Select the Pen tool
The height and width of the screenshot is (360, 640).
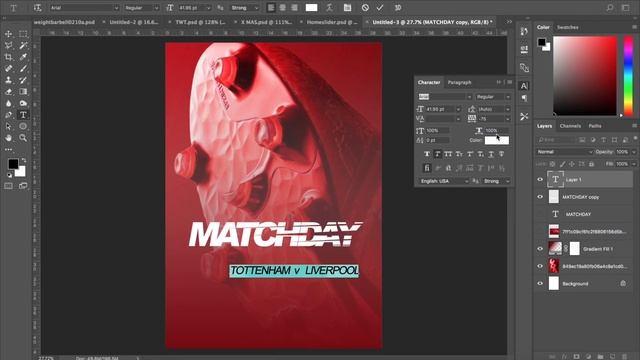[8, 115]
